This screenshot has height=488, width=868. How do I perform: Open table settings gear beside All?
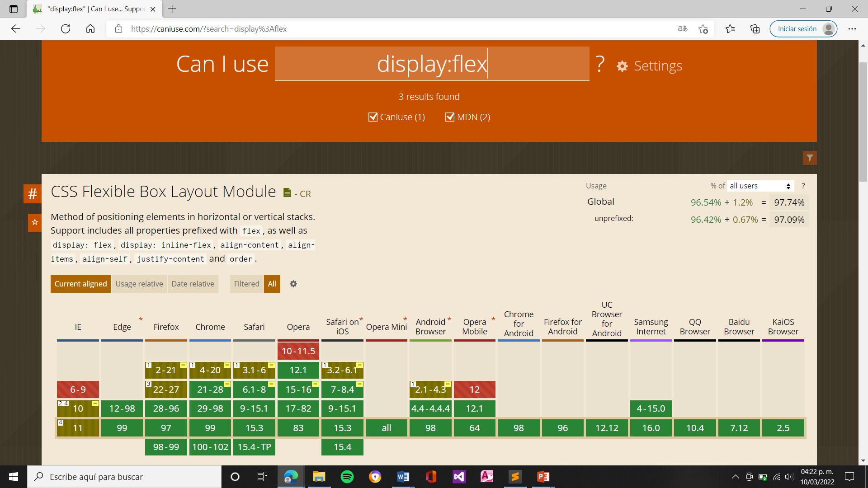293,284
